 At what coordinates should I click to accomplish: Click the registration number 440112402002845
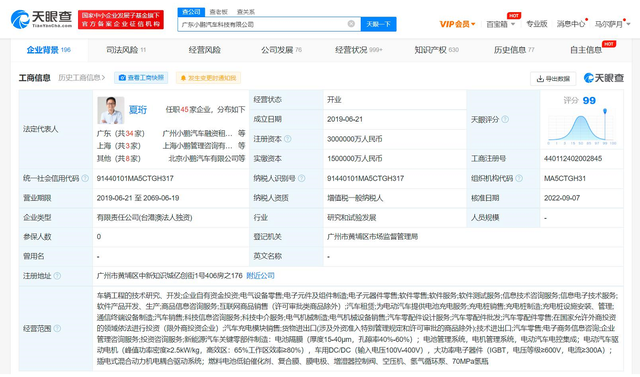573,158
